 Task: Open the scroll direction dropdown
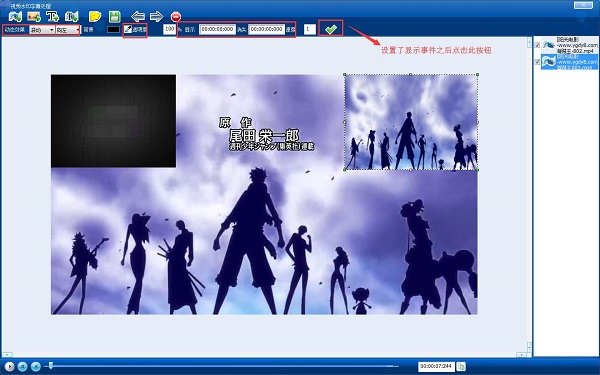(68, 30)
